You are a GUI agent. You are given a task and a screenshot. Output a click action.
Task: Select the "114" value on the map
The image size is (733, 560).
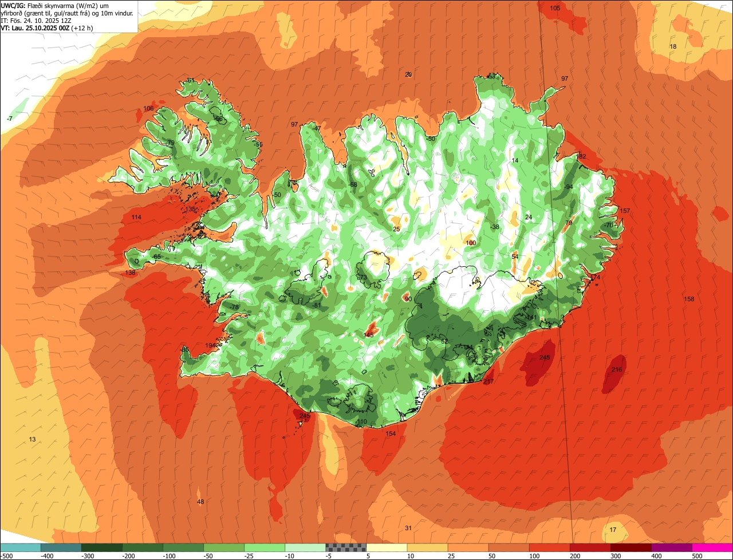point(136,218)
